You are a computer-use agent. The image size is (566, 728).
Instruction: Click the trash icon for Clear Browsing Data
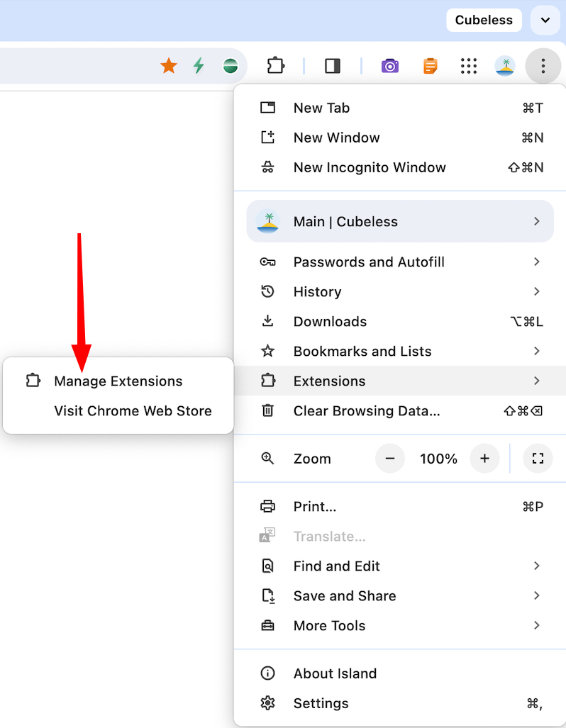click(x=267, y=410)
